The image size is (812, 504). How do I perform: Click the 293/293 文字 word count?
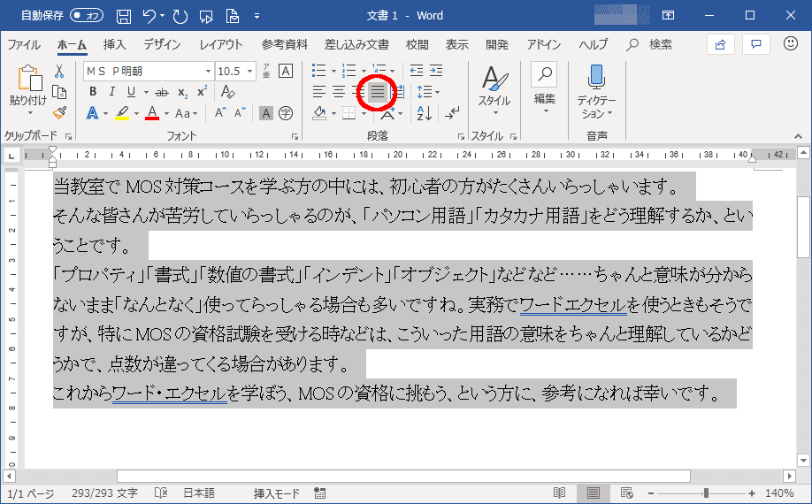tap(104, 493)
